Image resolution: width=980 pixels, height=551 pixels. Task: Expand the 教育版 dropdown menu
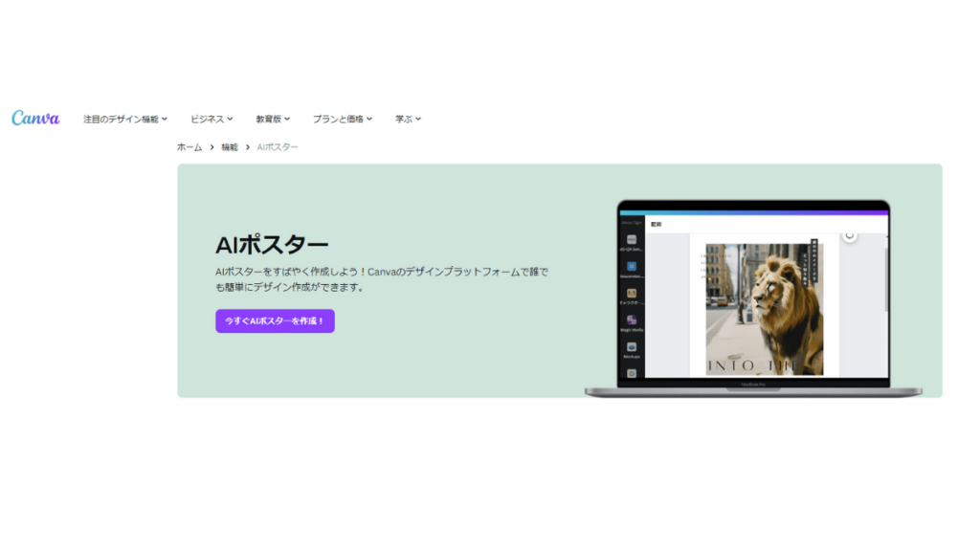tap(273, 120)
